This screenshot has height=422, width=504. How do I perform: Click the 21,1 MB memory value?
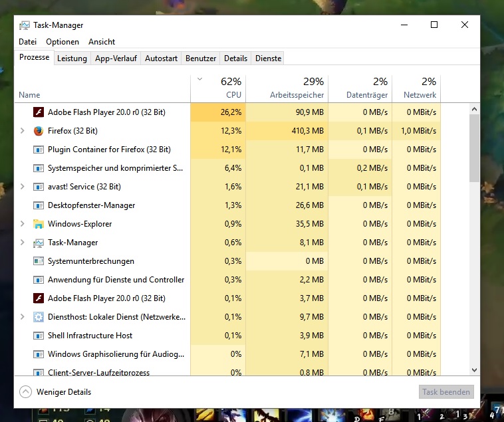click(310, 187)
